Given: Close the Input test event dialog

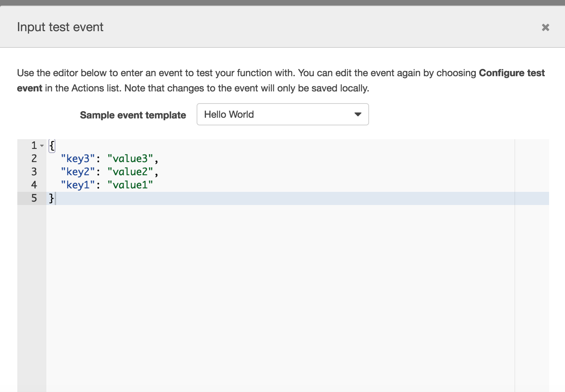Looking at the screenshot, I should click(545, 27).
